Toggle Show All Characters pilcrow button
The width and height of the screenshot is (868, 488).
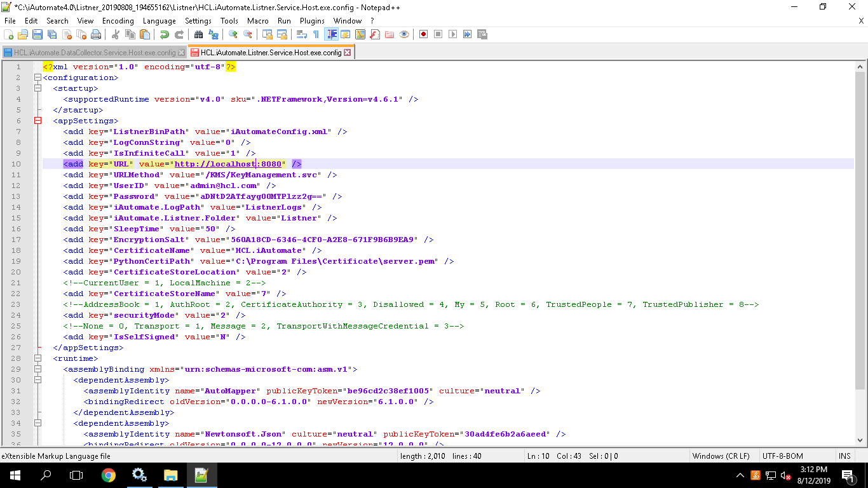point(316,34)
